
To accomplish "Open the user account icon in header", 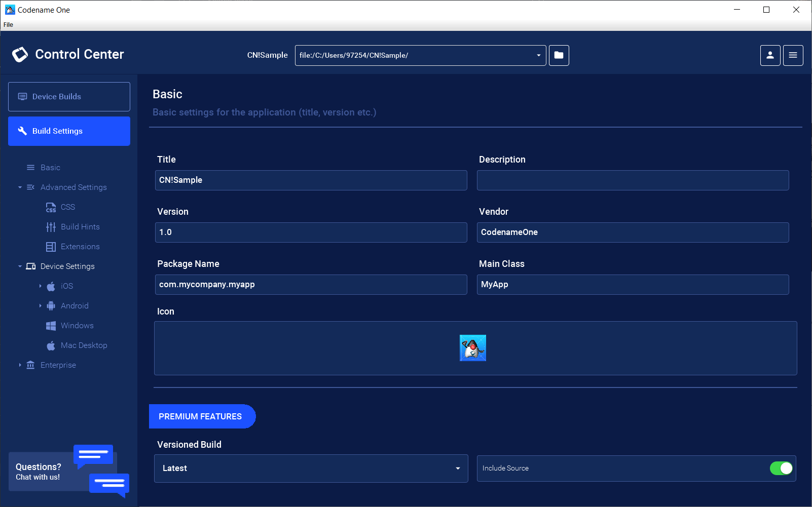I will pyautogui.click(x=770, y=55).
